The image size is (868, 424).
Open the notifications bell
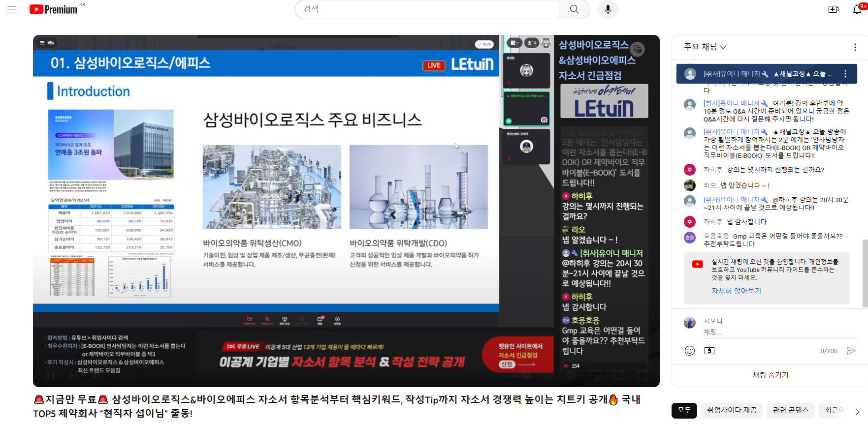pyautogui.click(x=857, y=9)
